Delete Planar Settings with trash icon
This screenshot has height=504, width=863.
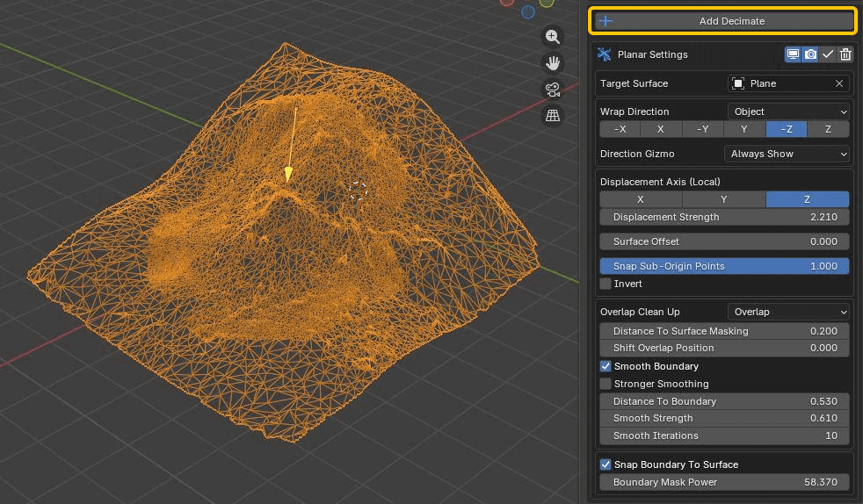click(x=845, y=54)
